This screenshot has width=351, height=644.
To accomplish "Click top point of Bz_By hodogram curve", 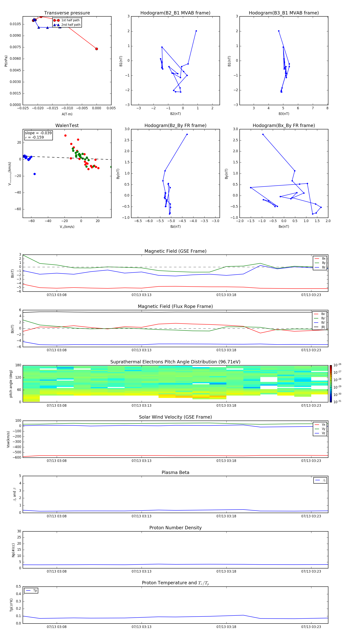I will (x=187, y=134).
